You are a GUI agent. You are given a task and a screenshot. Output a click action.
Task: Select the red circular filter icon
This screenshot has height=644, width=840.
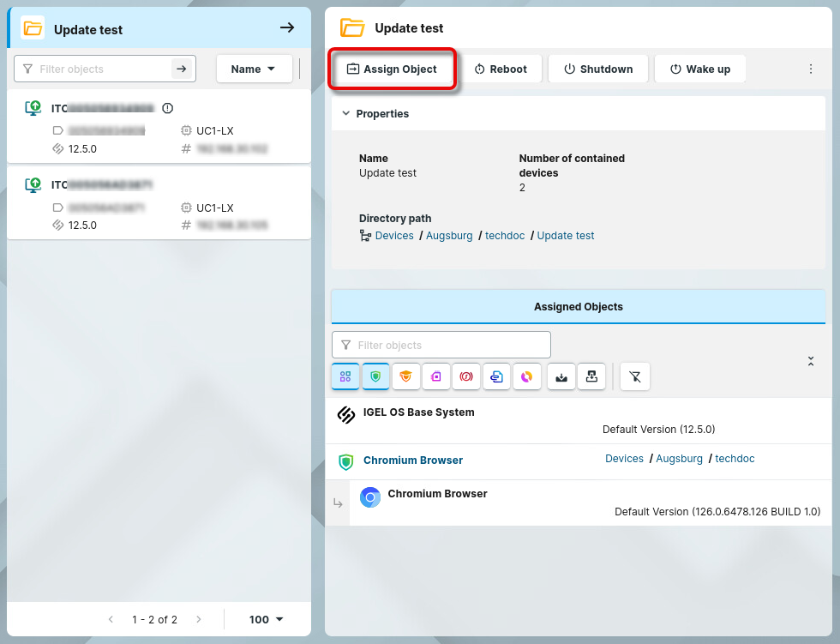(466, 376)
